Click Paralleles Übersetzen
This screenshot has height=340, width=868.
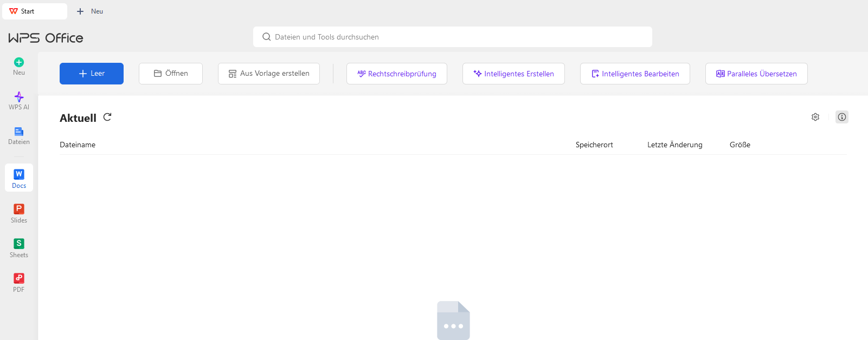point(756,74)
